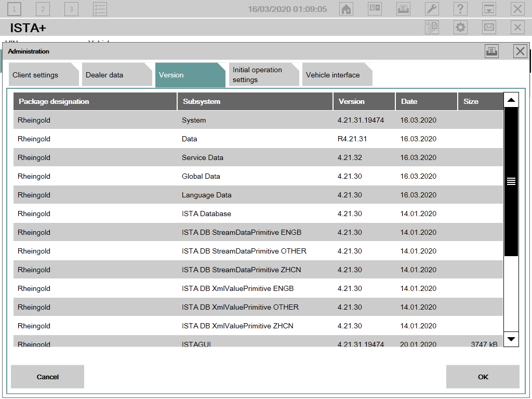Select ISTA DB StreamDataPrimitive ZHCN row

pos(258,270)
